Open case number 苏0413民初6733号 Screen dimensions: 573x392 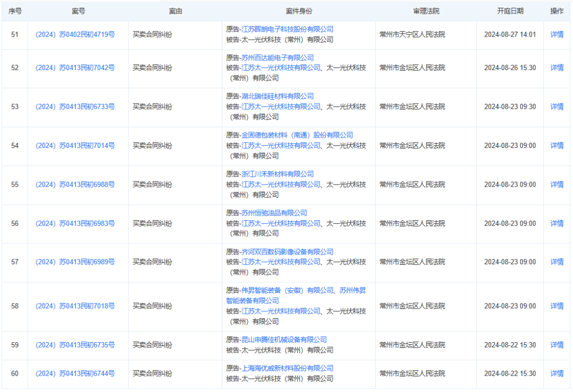(75, 107)
